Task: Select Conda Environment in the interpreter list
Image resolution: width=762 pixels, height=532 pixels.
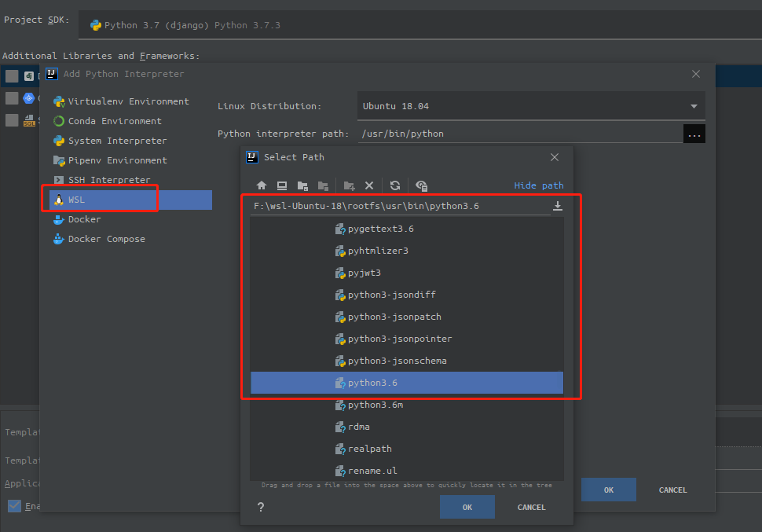Action: [x=114, y=121]
